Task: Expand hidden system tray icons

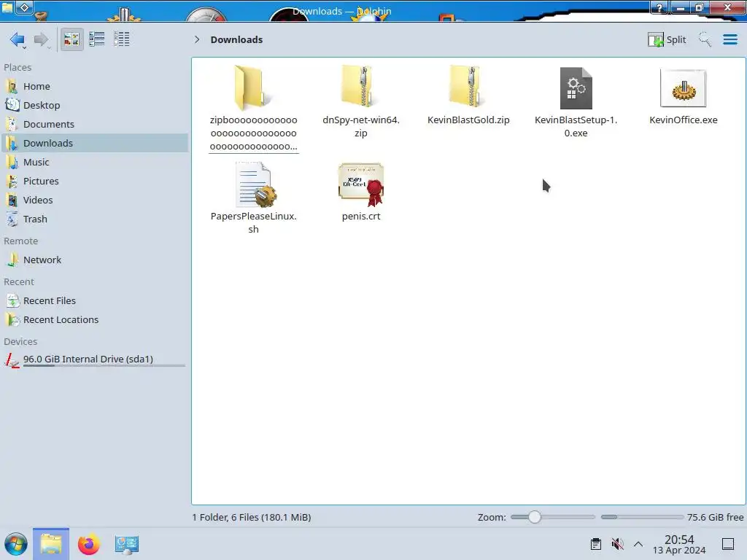Action: pyautogui.click(x=638, y=544)
